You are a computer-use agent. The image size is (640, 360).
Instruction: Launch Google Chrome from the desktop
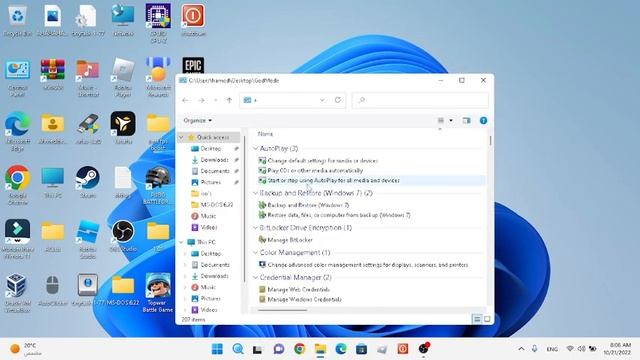18,184
